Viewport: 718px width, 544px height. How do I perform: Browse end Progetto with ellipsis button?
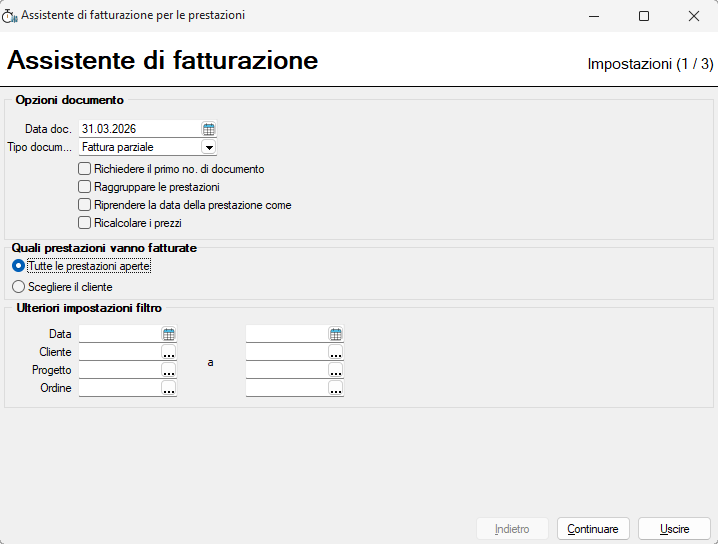click(x=336, y=371)
